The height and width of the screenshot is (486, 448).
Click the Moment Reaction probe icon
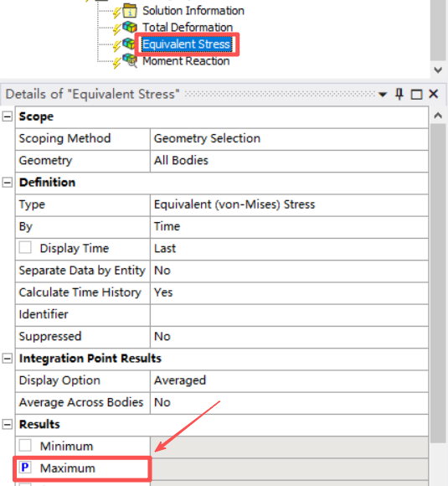click(x=130, y=60)
